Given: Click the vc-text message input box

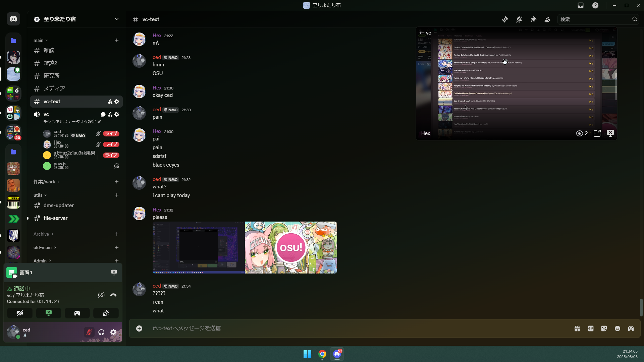Looking at the screenshot, I should 335,328.
